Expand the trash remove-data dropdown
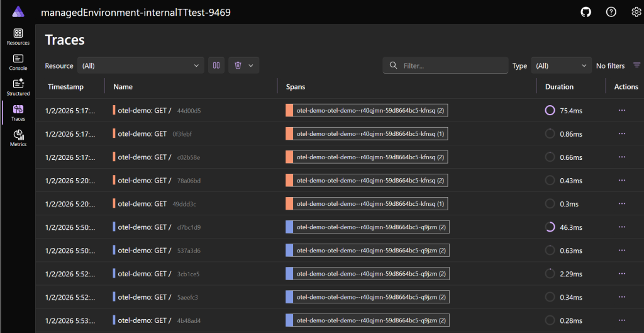 click(251, 65)
